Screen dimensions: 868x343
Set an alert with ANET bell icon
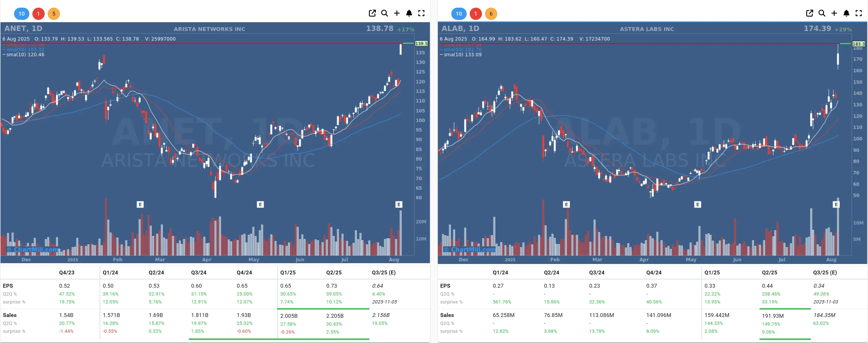(x=409, y=13)
